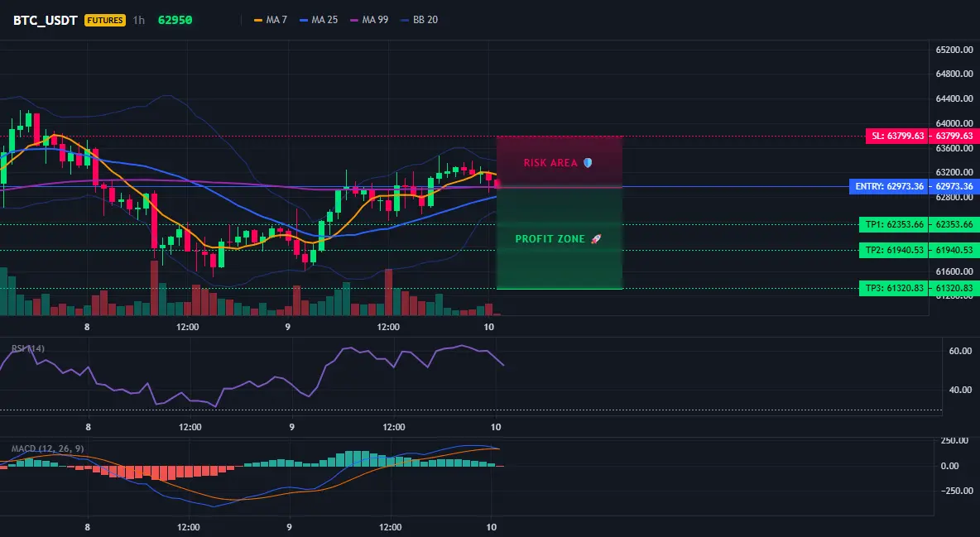Click the MACD (12, 26, 9) label
This screenshot has width=980, height=537.
(x=47, y=448)
